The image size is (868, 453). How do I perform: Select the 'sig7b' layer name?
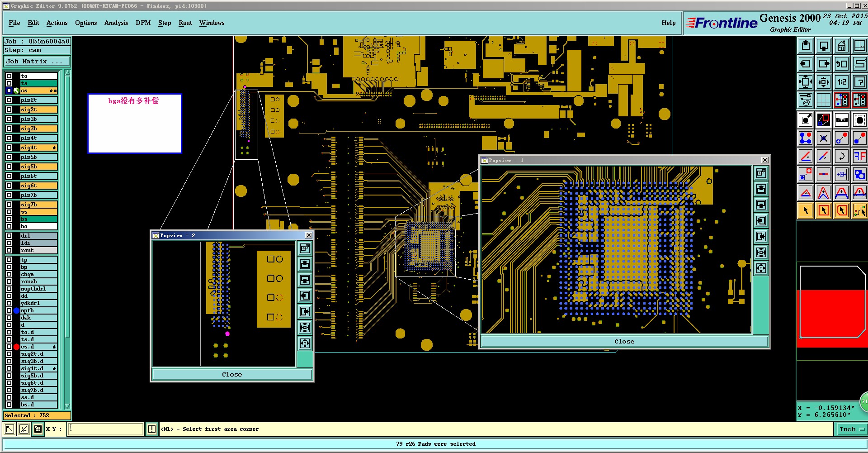click(x=38, y=205)
